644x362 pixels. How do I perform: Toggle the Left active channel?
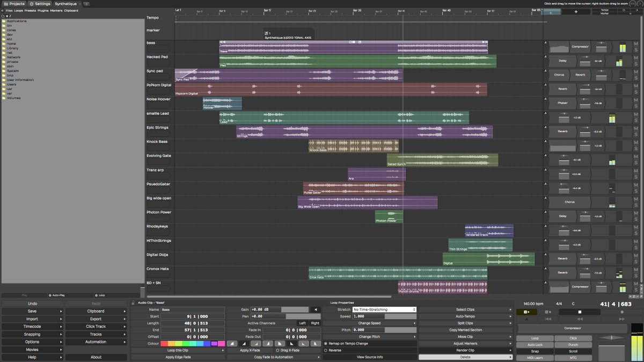[x=302, y=323]
